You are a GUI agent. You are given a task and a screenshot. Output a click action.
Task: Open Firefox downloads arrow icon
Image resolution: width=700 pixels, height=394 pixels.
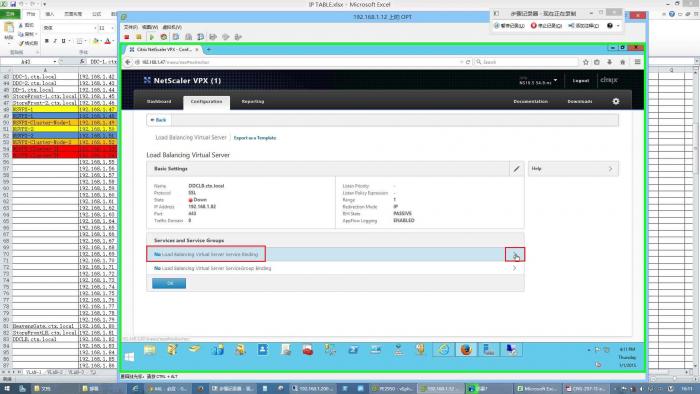click(609, 62)
